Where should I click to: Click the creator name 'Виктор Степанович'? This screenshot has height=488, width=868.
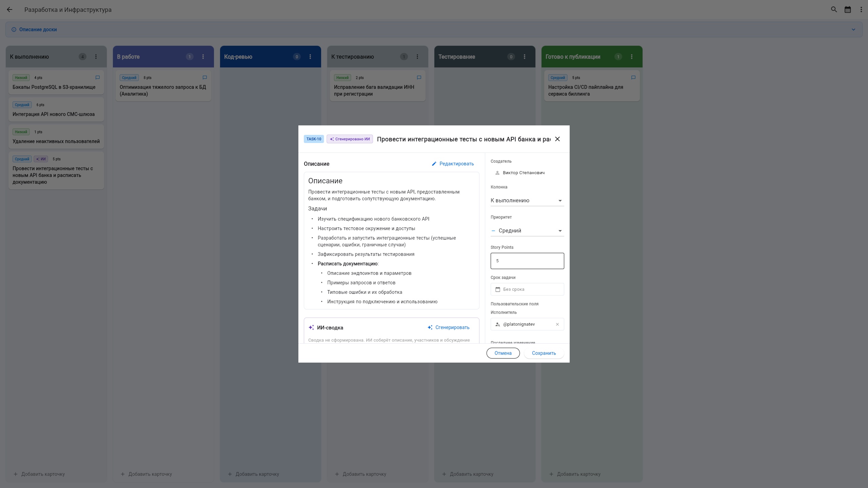[x=524, y=173]
